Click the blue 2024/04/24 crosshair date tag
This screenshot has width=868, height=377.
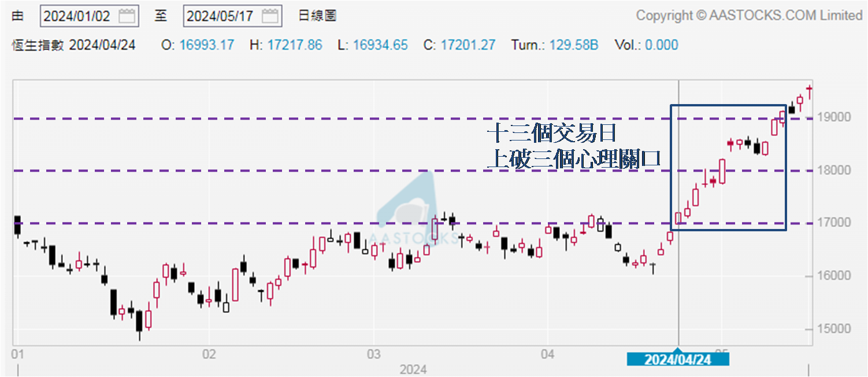(677, 360)
